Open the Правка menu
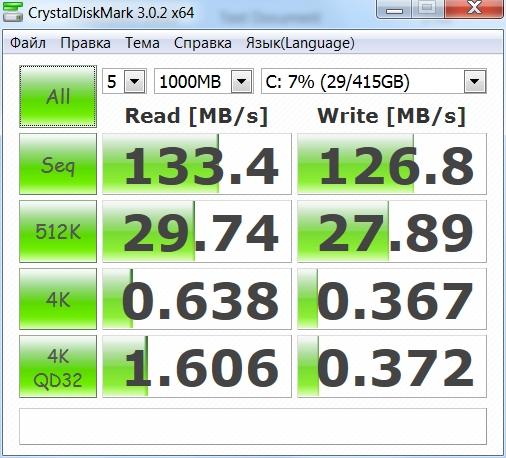The image size is (506, 458). (85, 43)
